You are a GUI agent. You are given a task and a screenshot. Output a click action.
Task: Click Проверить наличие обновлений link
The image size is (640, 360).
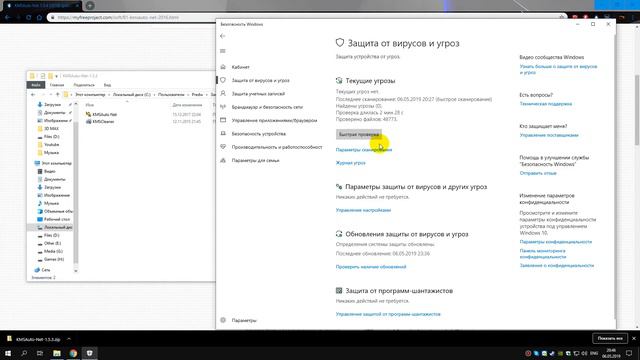click(x=371, y=267)
